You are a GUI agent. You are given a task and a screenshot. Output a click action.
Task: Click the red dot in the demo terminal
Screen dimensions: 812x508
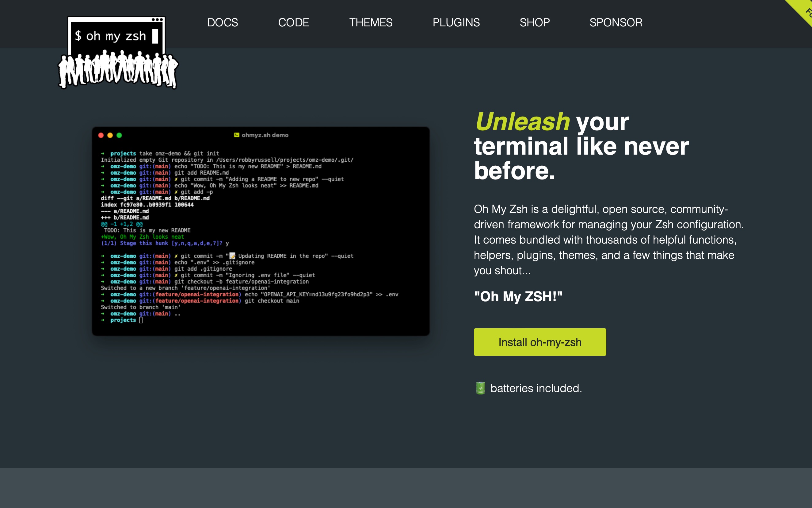coord(101,135)
